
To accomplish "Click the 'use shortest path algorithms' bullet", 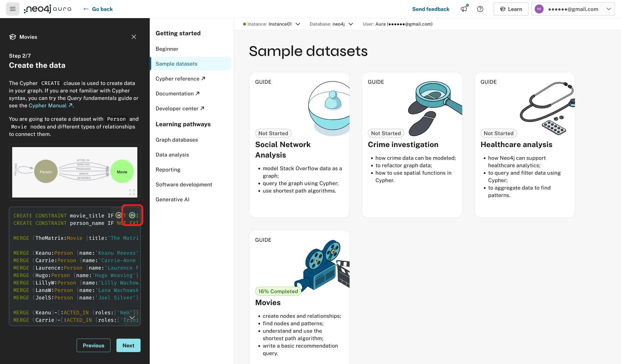I will point(299,191).
